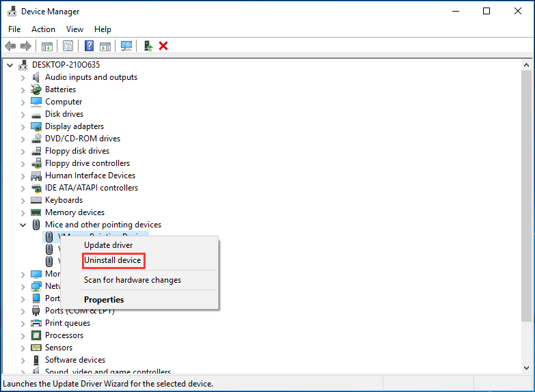Click Scan for hardware changes toolbar icon
The width and height of the screenshot is (535, 392).
click(x=126, y=46)
